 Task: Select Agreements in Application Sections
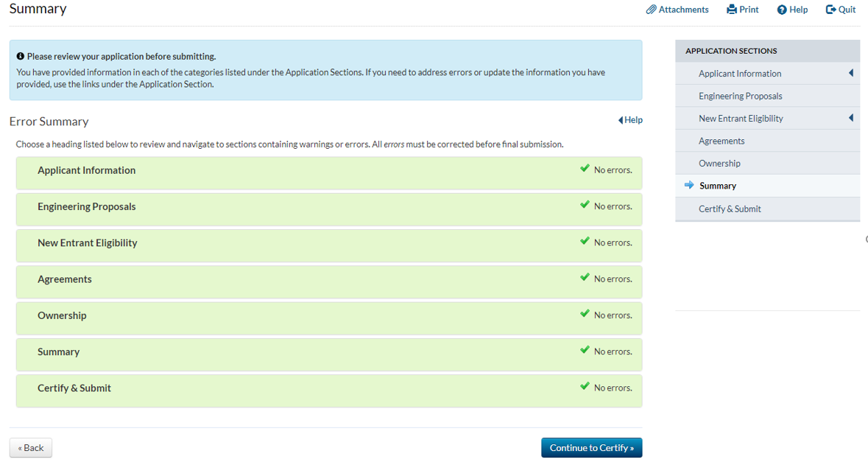click(721, 141)
